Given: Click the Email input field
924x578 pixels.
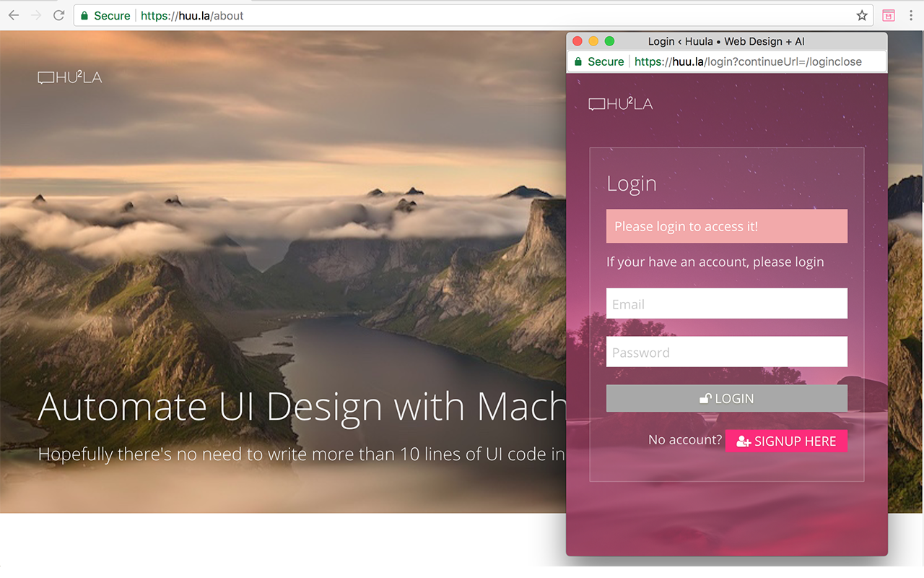Looking at the screenshot, I should (x=727, y=303).
